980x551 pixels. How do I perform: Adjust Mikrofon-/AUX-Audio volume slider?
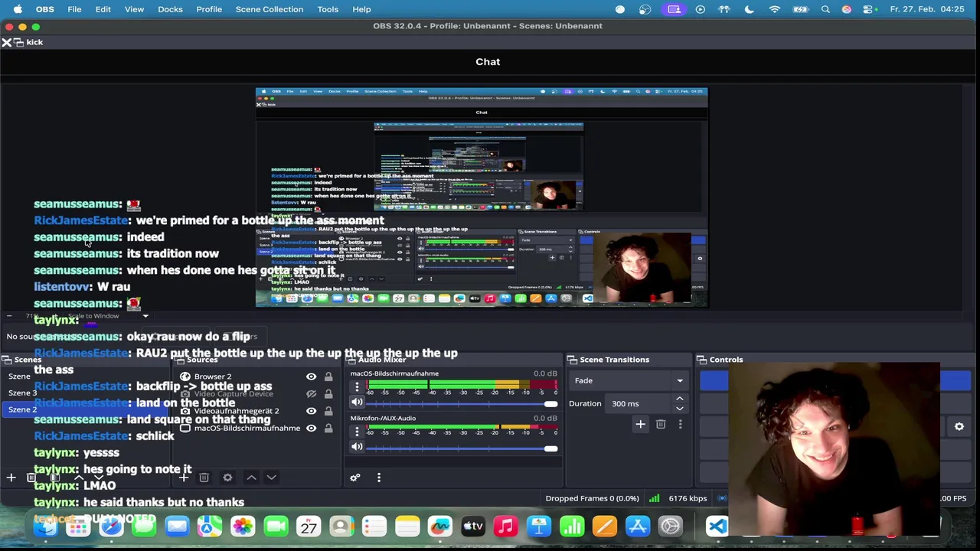click(x=462, y=448)
